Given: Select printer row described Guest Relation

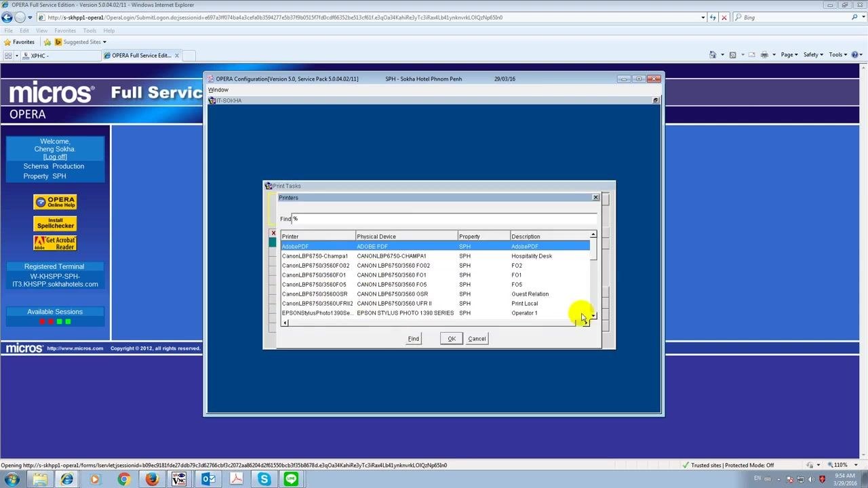Looking at the screenshot, I should (x=435, y=294).
